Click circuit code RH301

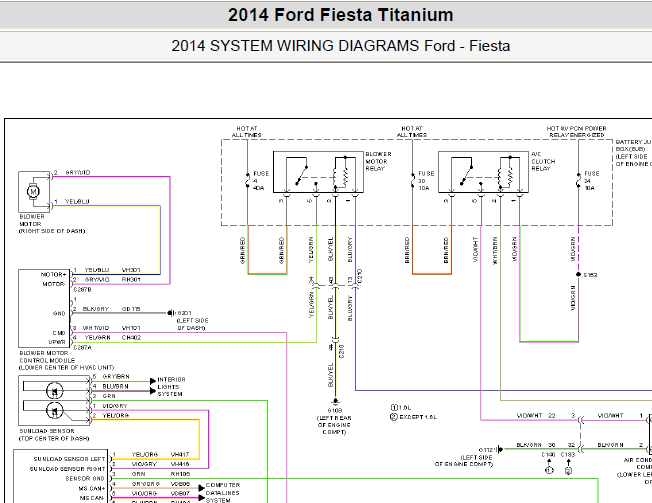(131, 279)
